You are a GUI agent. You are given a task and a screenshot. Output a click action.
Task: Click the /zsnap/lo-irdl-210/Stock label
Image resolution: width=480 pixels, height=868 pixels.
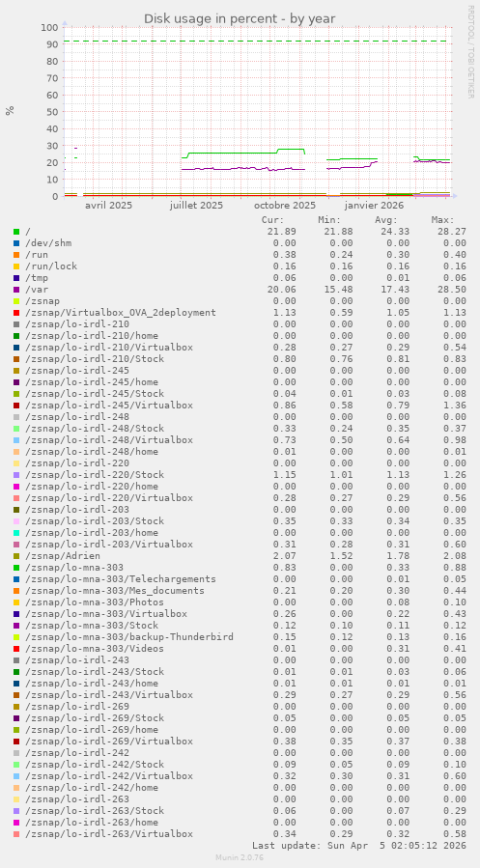95,359
